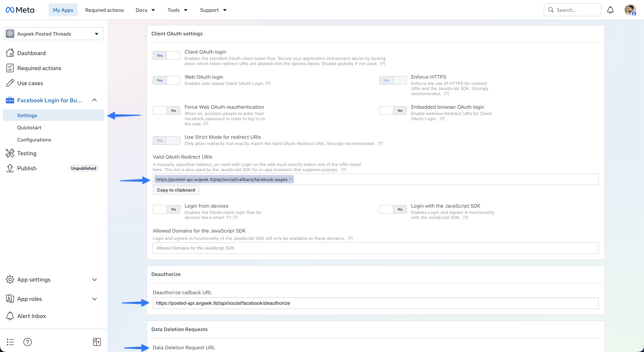Image resolution: width=644 pixels, height=352 pixels.
Task: Click the list icon at sidebar bottom
Action: [10, 342]
